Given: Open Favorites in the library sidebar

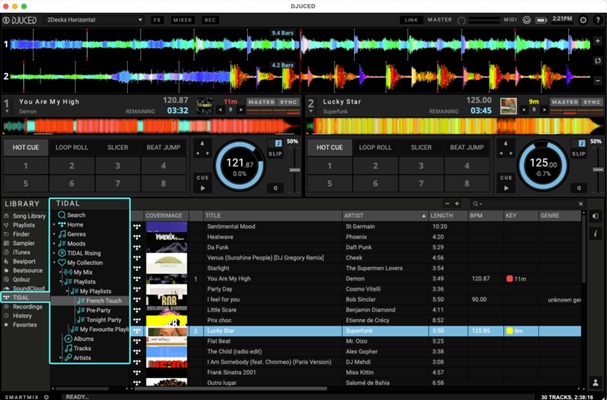Looking at the screenshot, I should [21, 325].
